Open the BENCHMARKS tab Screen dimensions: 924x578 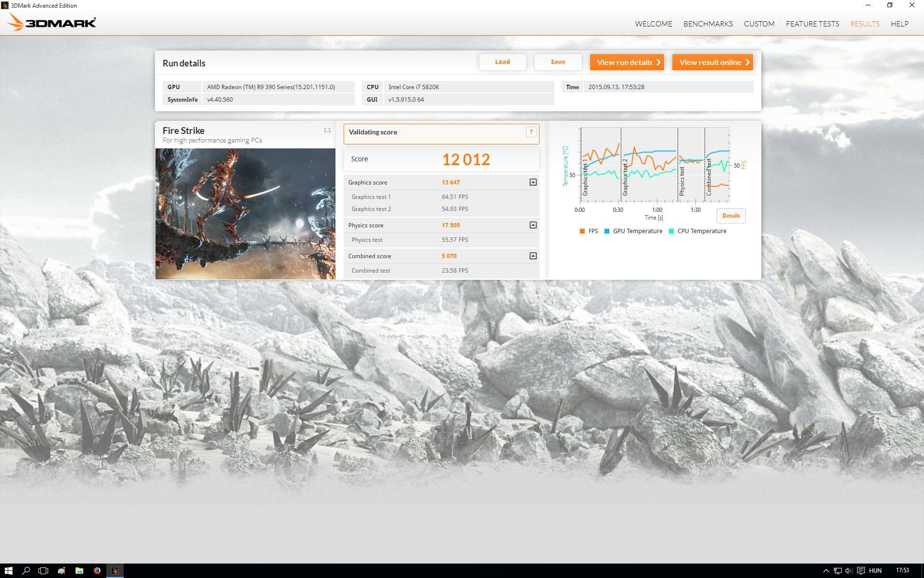(x=708, y=24)
